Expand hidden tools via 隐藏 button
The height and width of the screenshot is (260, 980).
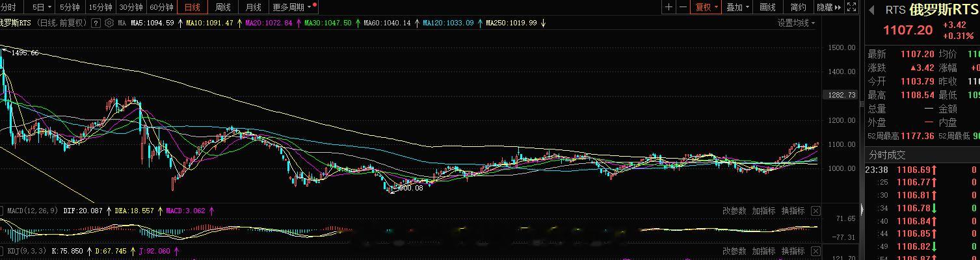pyautogui.click(x=828, y=7)
